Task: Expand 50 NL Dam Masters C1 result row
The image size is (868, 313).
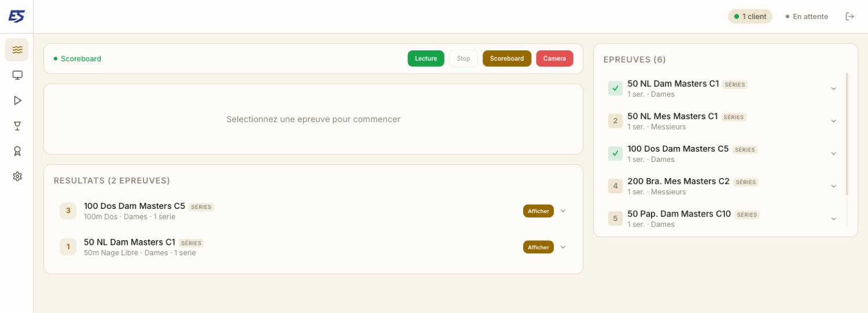Action: pyautogui.click(x=563, y=247)
